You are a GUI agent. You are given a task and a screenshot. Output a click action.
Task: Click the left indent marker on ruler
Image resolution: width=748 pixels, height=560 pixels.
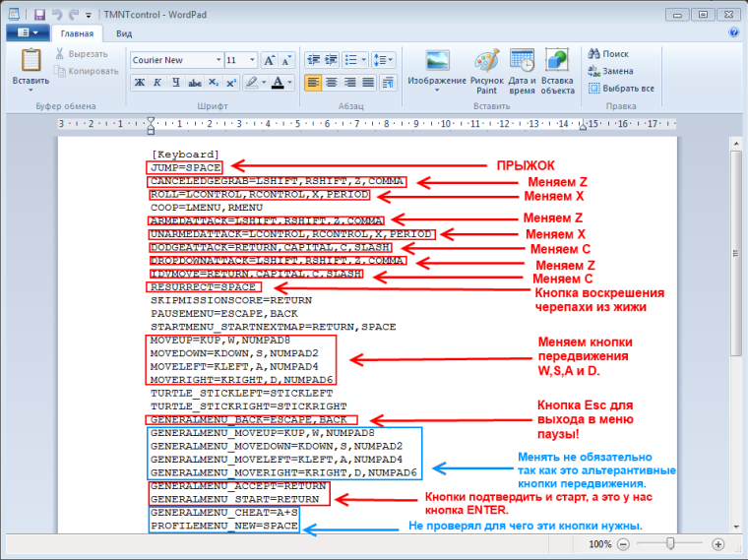pos(151,126)
